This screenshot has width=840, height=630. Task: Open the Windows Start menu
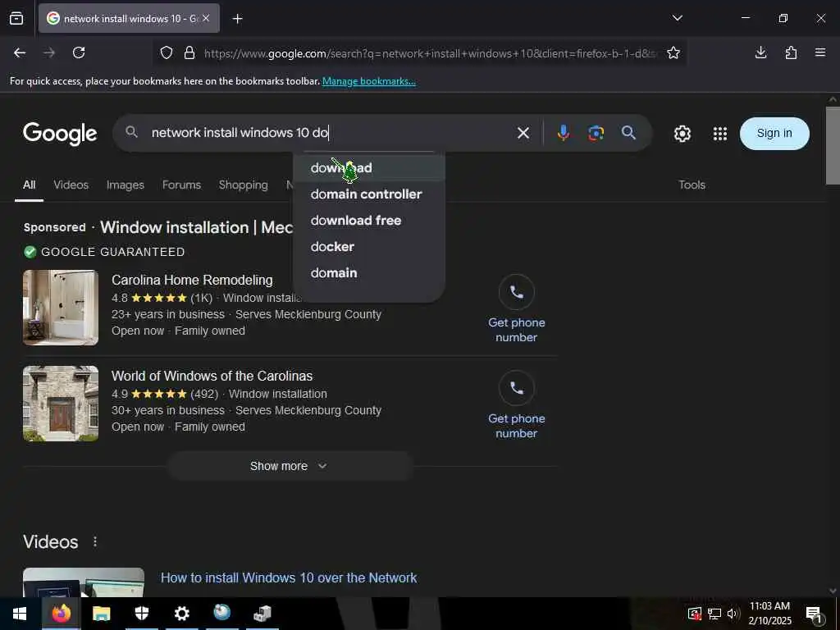pyautogui.click(x=20, y=614)
